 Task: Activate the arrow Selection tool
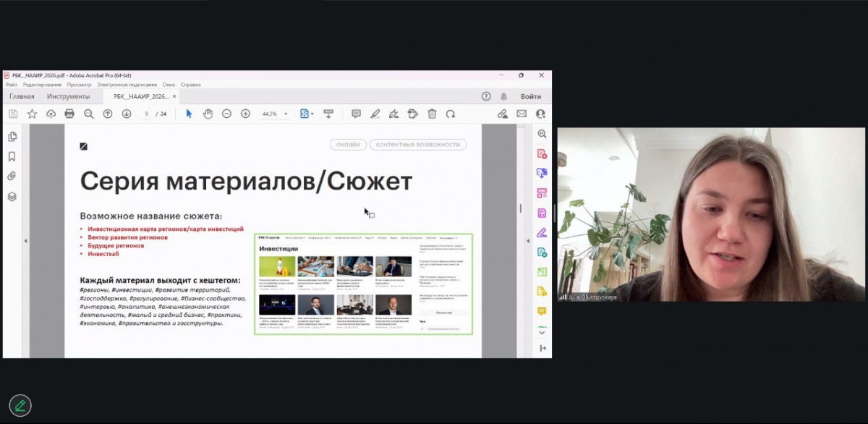click(x=189, y=114)
